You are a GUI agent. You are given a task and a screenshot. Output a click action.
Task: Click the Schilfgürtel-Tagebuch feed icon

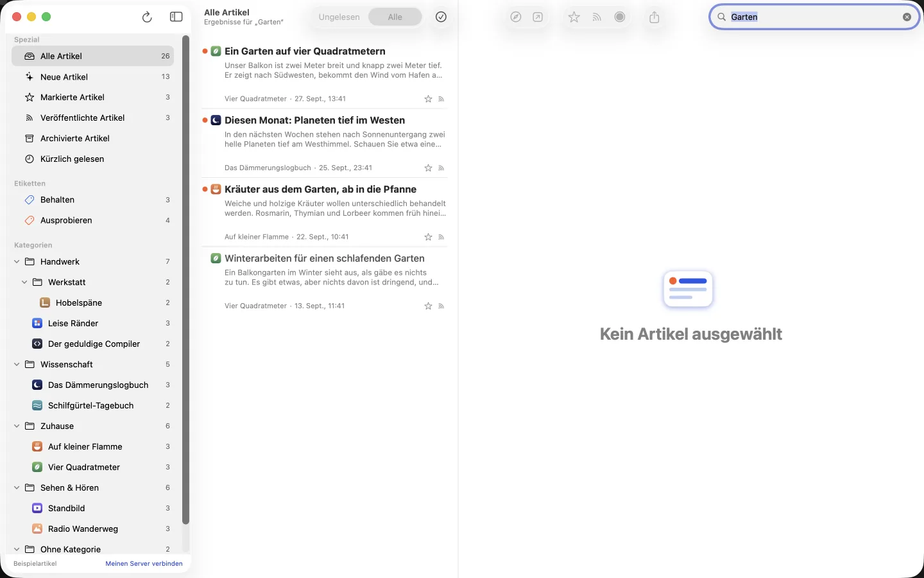[x=37, y=405]
